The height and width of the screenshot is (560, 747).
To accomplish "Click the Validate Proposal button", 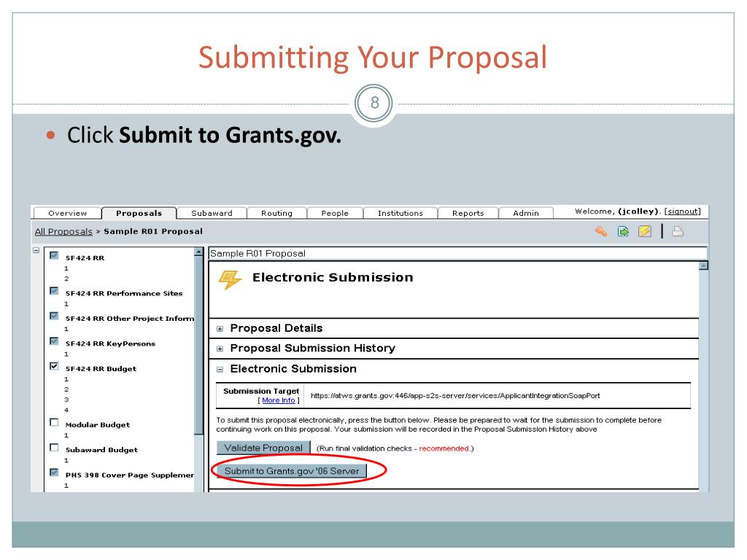I will pyautogui.click(x=263, y=448).
